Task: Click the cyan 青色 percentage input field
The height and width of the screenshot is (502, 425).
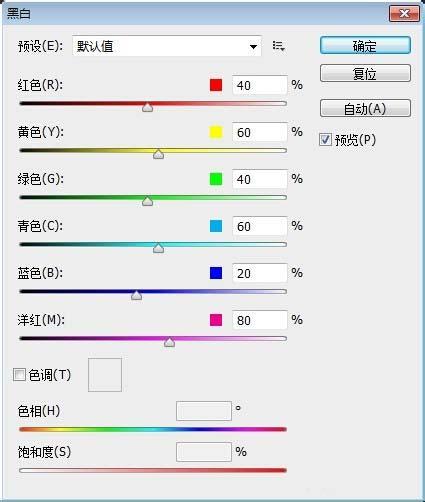Action: pyautogui.click(x=260, y=226)
